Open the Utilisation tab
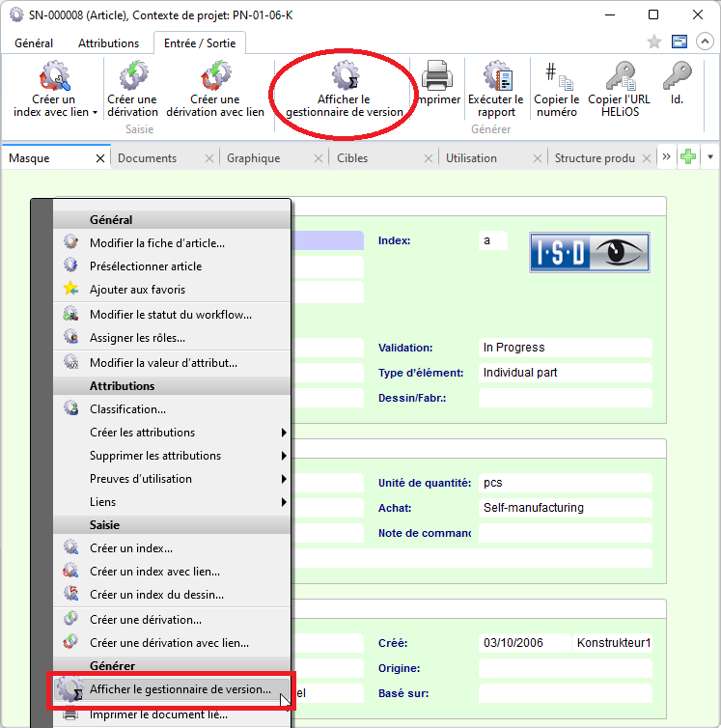721x728 pixels. coord(471,158)
